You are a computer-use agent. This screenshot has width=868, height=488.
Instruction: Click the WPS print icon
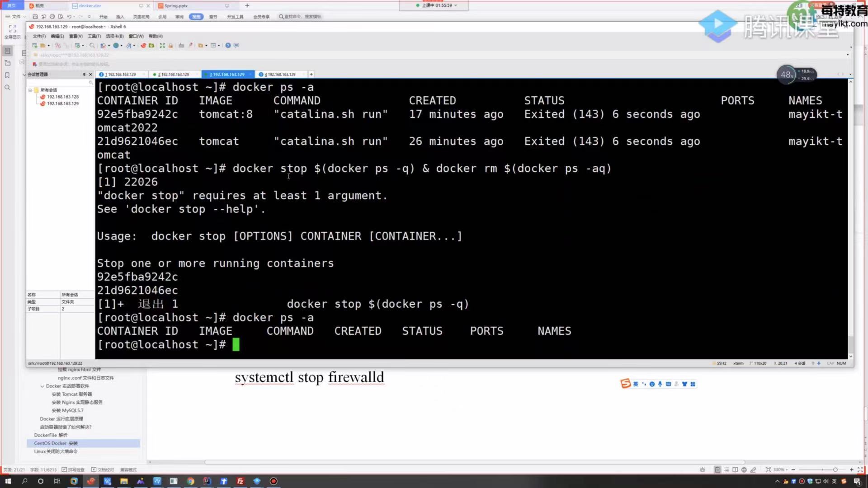[52, 17]
